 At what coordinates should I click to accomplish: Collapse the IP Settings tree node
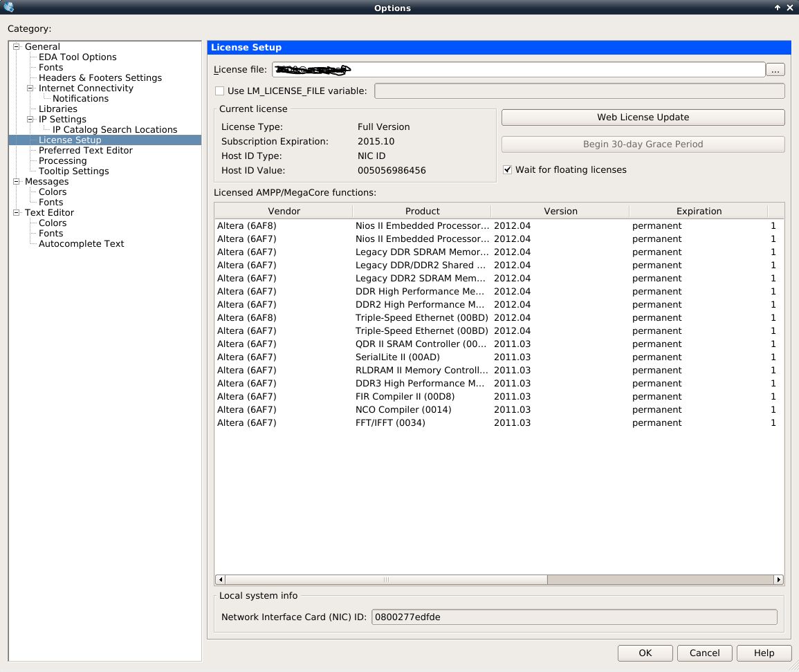(x=30, y=120)
